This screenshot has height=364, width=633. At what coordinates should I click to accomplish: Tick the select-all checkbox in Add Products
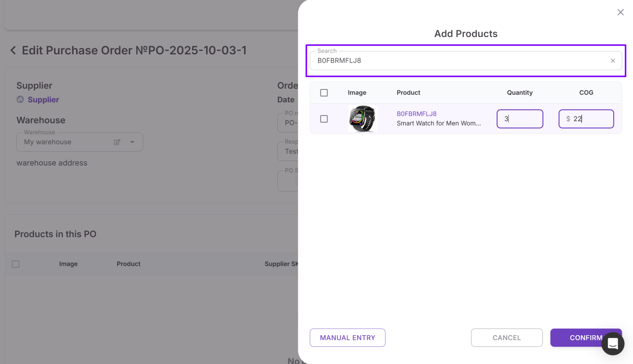pyautogui.click(x=324, y=93)
